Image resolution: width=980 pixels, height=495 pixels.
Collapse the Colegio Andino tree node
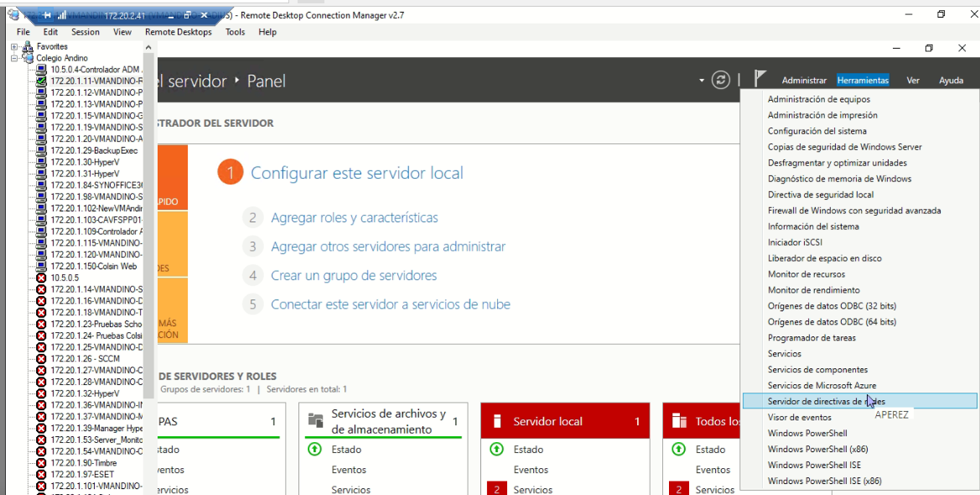coord(14,58)
